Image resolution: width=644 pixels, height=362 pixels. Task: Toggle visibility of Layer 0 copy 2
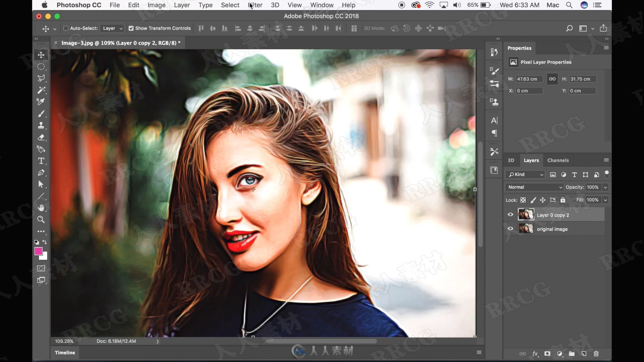coord(511,215)
